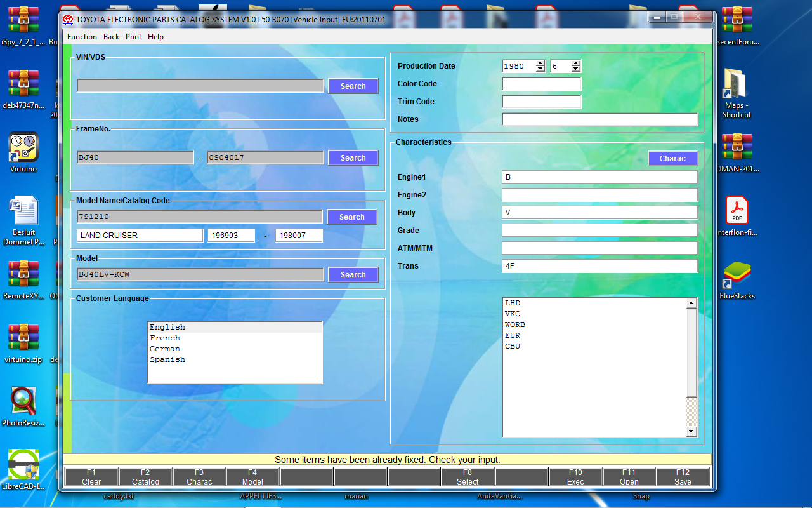Click characteristics list scrollbar down arrow

[x=692, y=432]
